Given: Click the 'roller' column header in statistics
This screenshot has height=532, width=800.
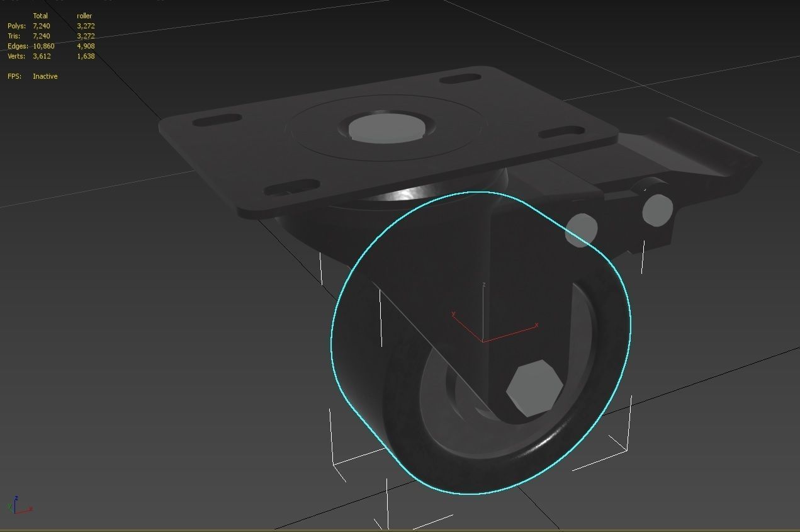Looking at the screenshot, I should 84,16.
